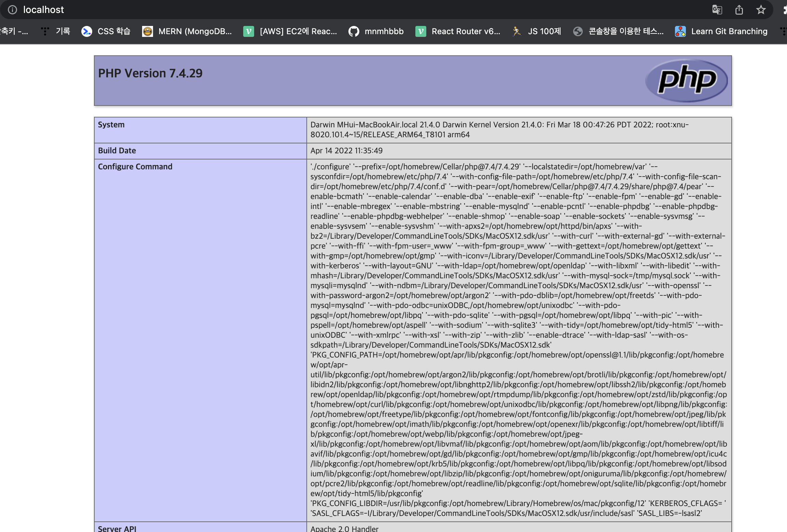Click the PHP logo image
This screenshot has width=787, height=532.
(687, 81)
